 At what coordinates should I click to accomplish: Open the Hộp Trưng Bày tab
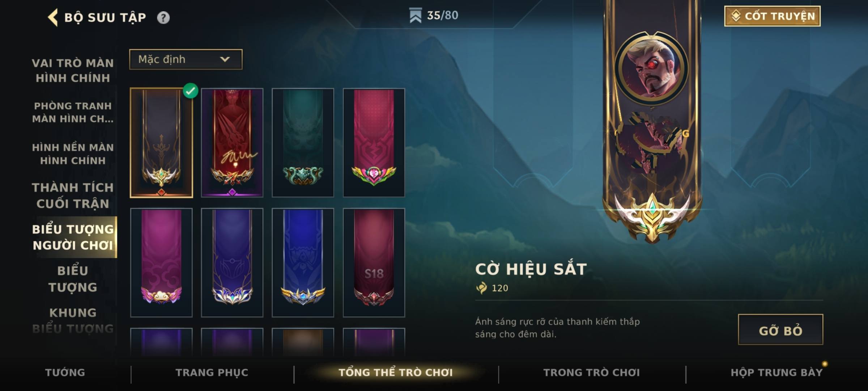[776, 373]
